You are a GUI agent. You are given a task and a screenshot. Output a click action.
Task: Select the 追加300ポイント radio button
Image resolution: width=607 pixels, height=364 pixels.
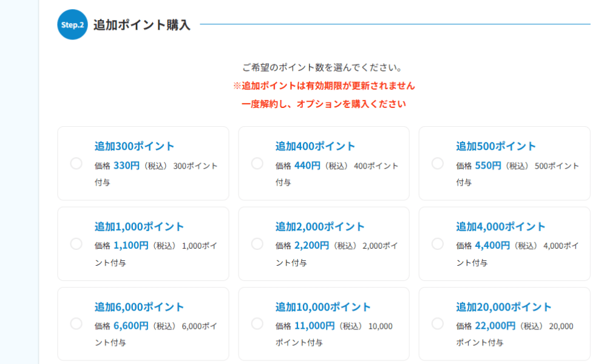pos(76,163)
